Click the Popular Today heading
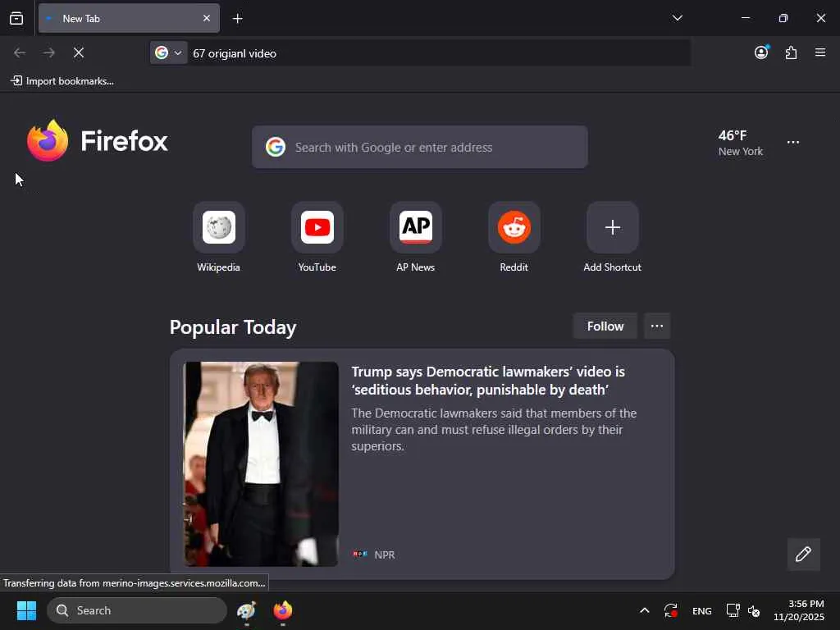The height and width of the screenshot is (630, 840). [x=233, y=327]
